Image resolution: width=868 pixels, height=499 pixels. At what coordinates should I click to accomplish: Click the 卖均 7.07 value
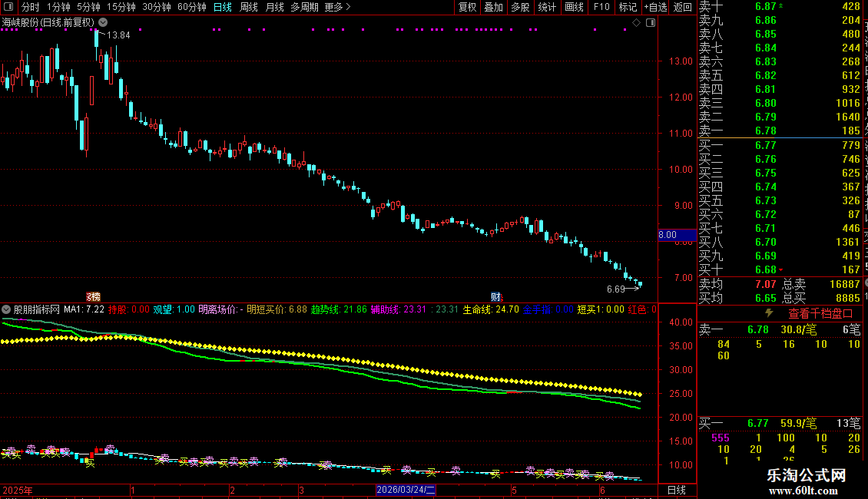(x=766, y=284)
